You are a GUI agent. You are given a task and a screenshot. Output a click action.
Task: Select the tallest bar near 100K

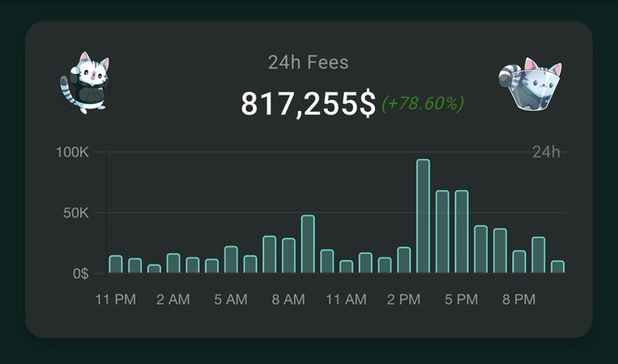point(423,216)
